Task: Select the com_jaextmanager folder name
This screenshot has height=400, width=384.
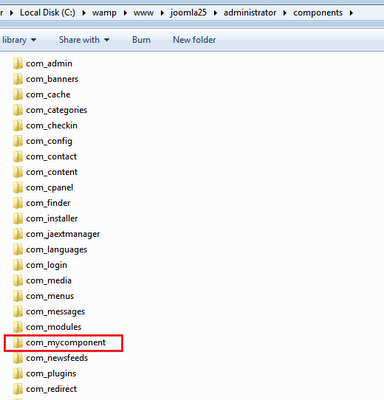Action: pos(63,234)
